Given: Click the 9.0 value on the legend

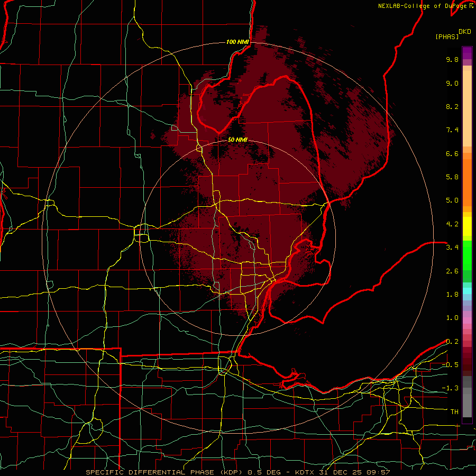Looking at the screenshot, I should (452, 83).
